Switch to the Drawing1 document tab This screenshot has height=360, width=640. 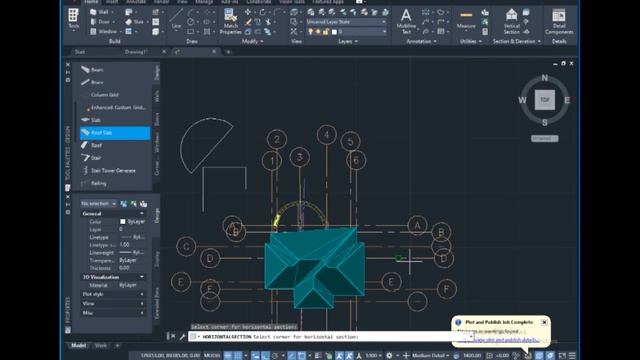coord(136,52)
